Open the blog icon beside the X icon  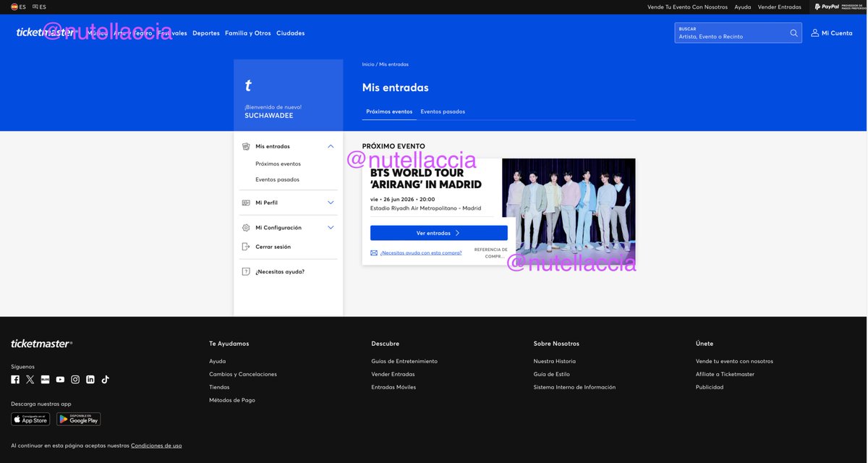point(45,379)
